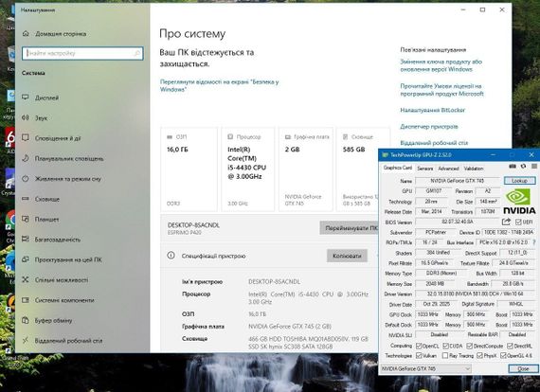Click GPU-Z screenshot camera icon
The height and width of the screenshot is (392, 540).
(513, 167)
